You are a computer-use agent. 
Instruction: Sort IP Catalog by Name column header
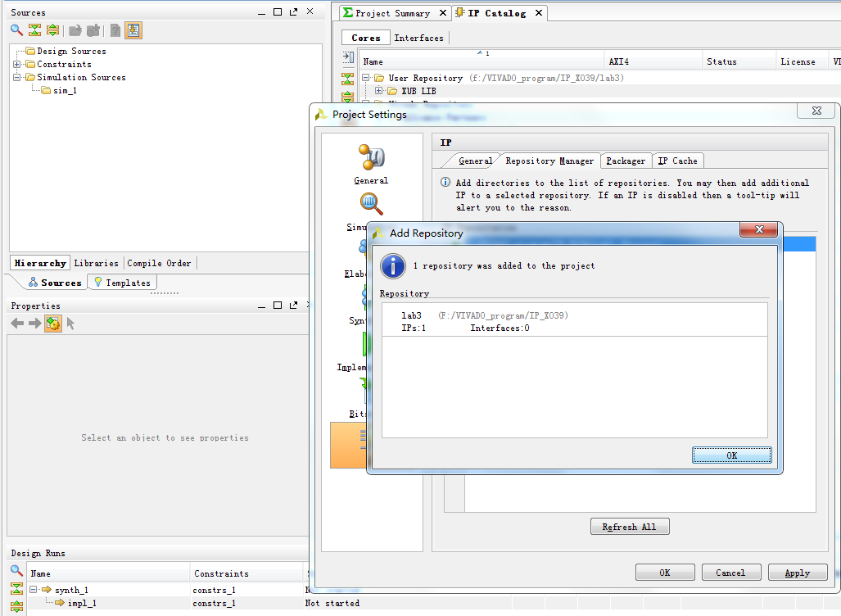pyautogui.click(x=373, y=62)
